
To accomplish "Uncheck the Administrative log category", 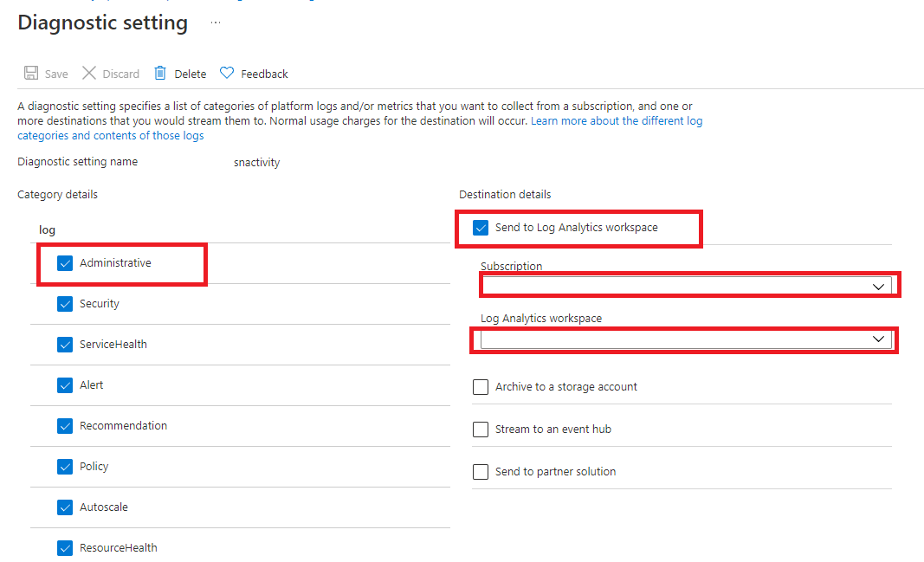I will [65, 263].
